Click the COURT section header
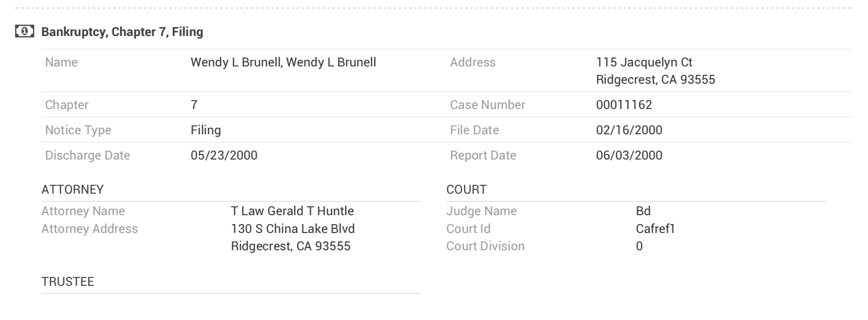The image size is (868, 320). tap(467, 189)
